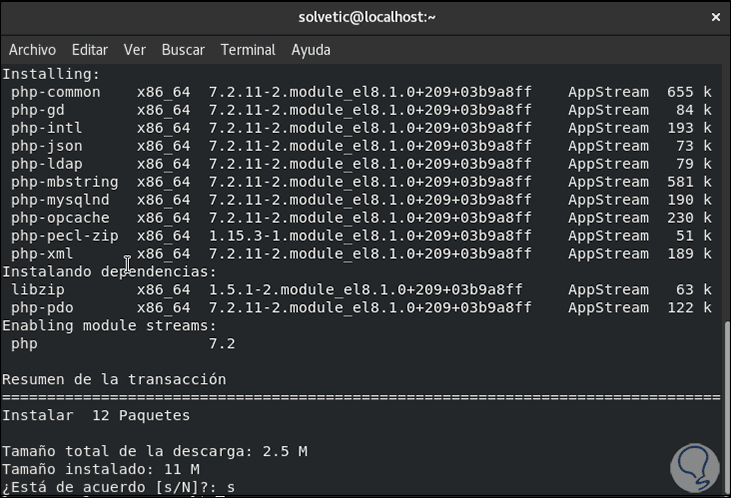
Task: Close the terminal window
Action: point(715,17)
